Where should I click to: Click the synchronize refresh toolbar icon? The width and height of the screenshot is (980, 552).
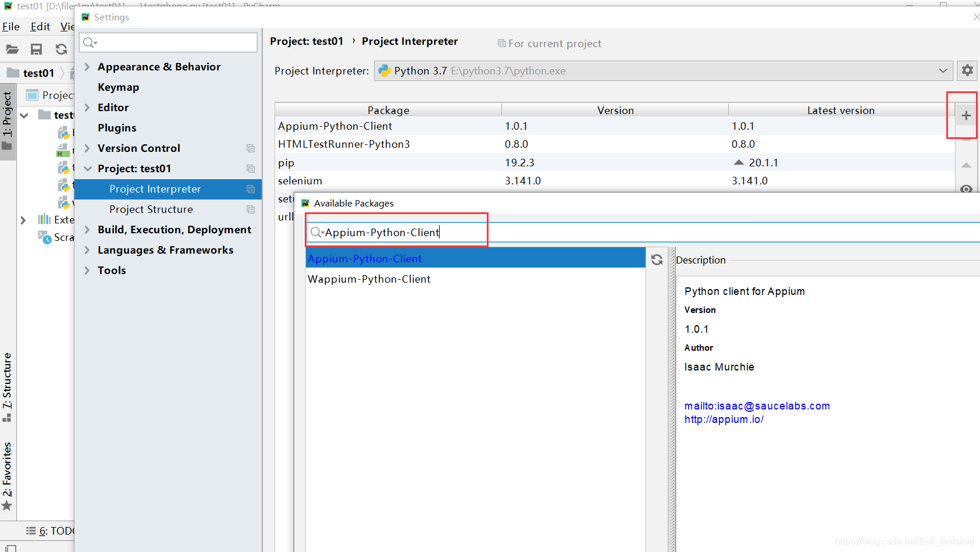[x=61, y=49]
